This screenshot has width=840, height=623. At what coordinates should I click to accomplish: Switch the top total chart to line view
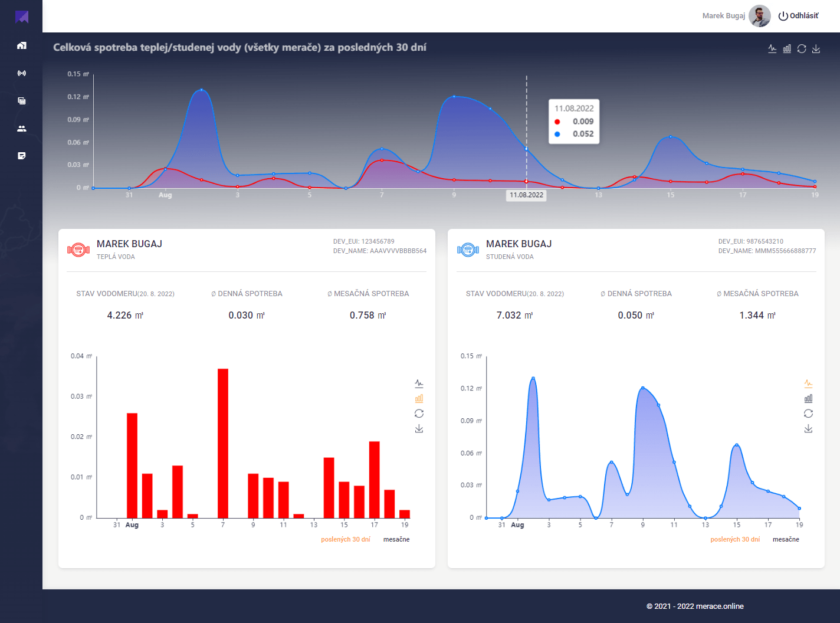click(772, 49)
